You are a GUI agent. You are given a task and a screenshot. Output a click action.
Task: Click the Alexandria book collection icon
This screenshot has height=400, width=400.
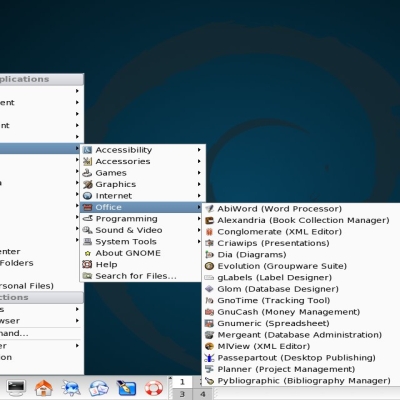tap(209, 220)
